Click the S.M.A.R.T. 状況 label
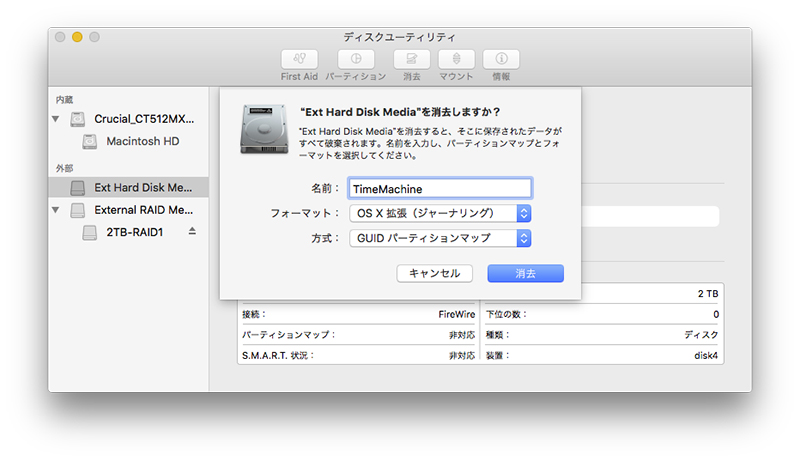Image resolution: width=800 pixels, height=461 pixels. coord(278,355)
